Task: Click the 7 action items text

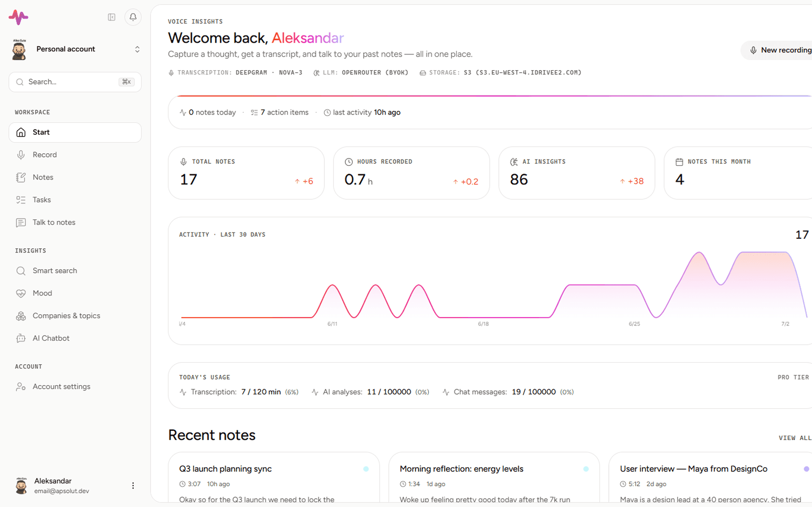Action: pos(284,112)
